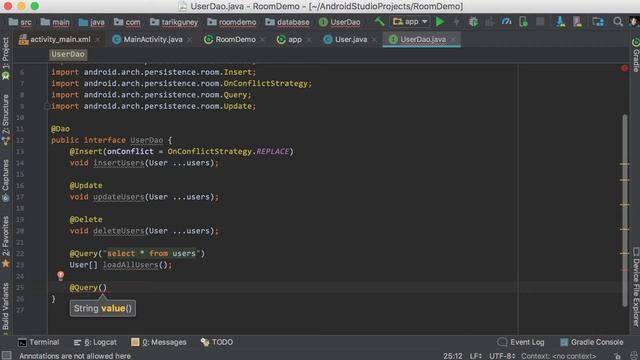640x360 pixels.
Task: Click the vertical editor scrollbar
Action: coord(625,210)
